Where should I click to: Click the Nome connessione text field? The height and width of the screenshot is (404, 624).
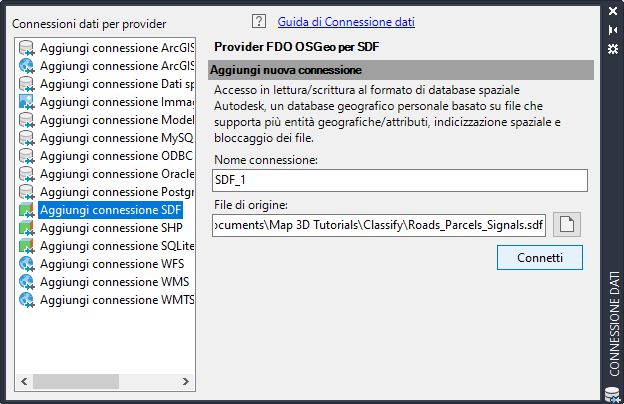399,180
